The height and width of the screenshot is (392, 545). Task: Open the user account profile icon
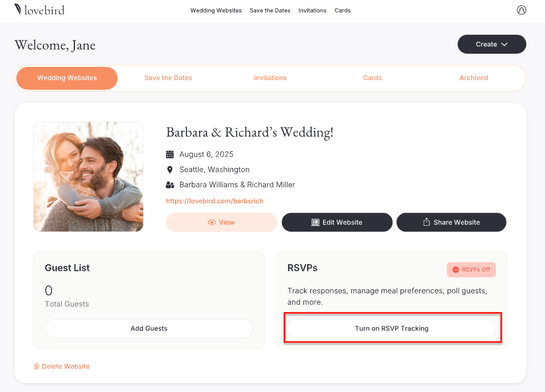tap(522, 10)
